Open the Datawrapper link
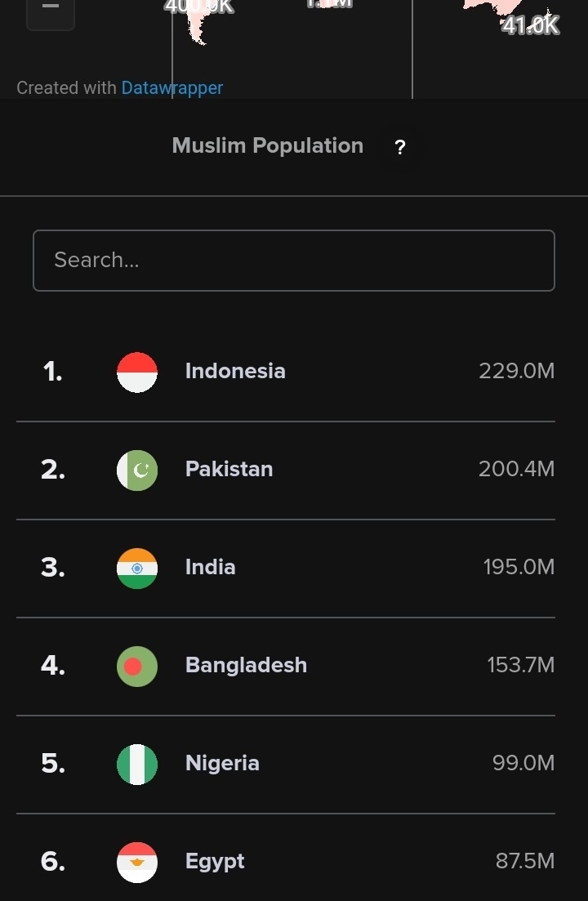This screenshot has height=901, width=588. click(x=172, y=88)
